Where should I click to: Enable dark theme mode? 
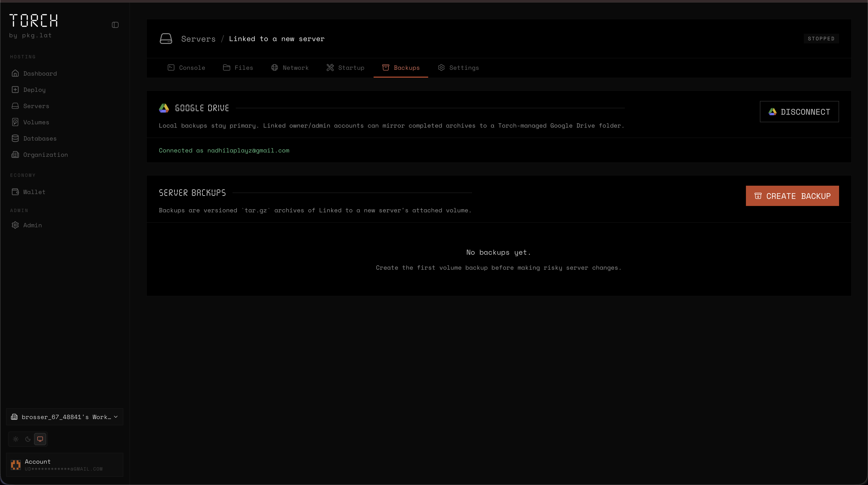tap(28, 439)
